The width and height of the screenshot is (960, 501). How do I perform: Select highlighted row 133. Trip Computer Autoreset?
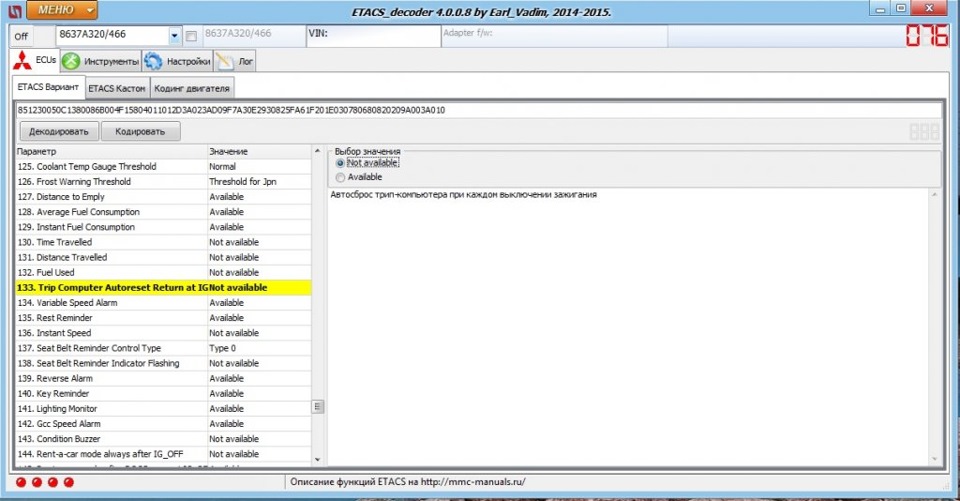point(163,287)
